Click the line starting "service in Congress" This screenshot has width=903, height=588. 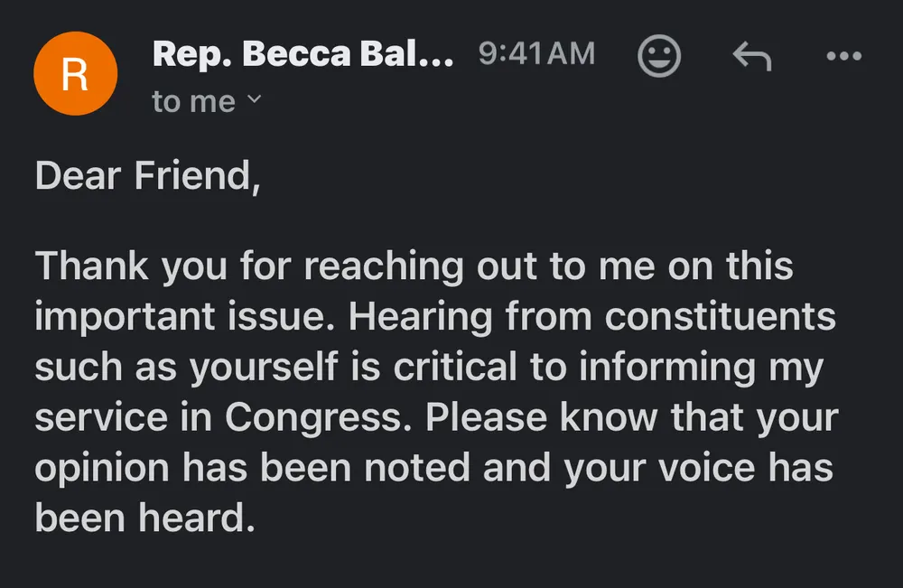[436, 418]
